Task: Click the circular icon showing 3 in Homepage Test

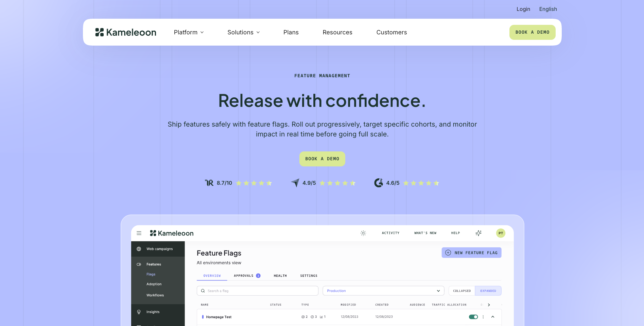Action: pyautogui.click(x=312, y=317)
